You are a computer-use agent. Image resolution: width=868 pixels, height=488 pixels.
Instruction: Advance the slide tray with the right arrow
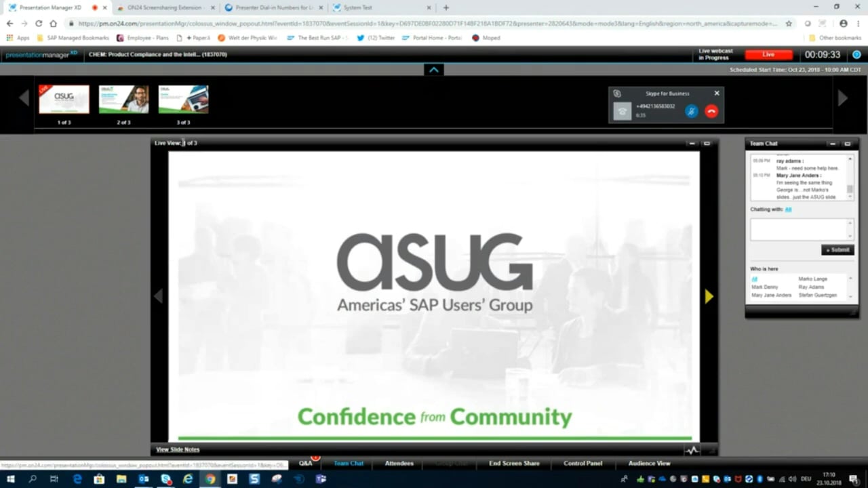pyautogui.click(x=842, y=98)
